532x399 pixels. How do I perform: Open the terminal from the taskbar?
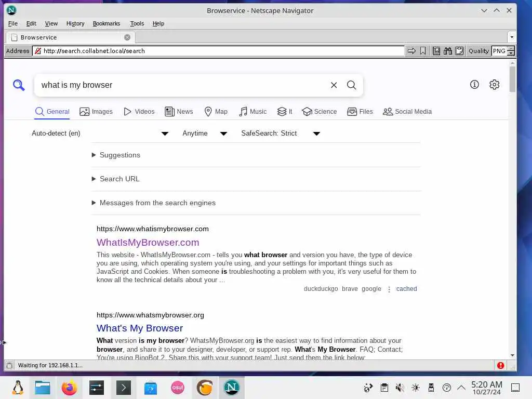coord(124,388)
